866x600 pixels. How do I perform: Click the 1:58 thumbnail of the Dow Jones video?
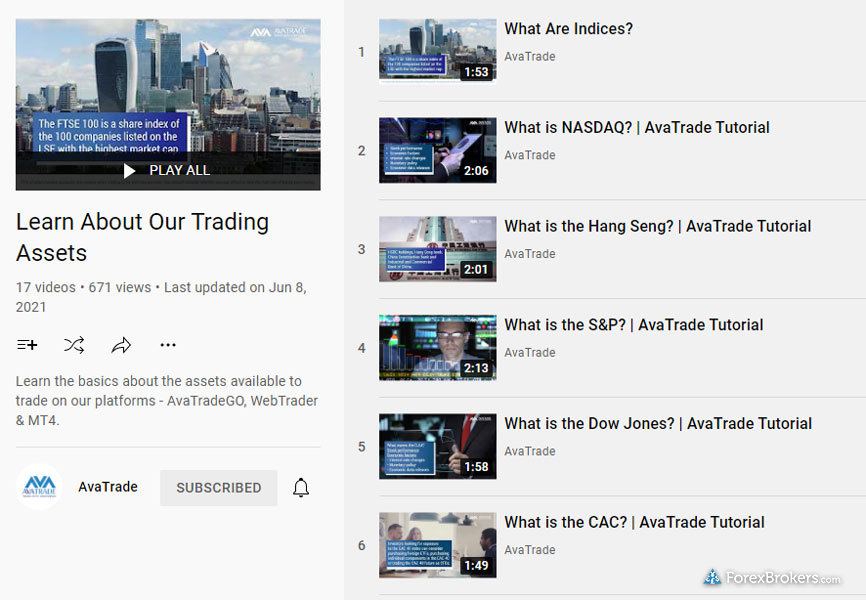tap(437, 446)
